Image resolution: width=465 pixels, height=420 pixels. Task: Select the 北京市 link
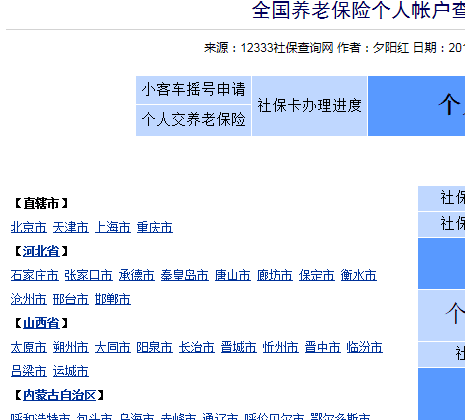tap(29, 227)
